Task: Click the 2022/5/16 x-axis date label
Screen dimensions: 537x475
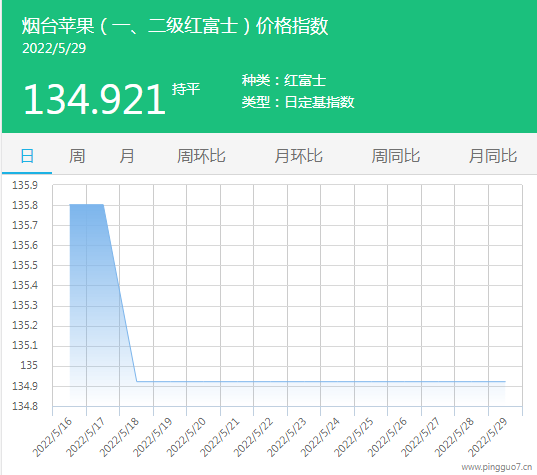Action: coord(52,437)
